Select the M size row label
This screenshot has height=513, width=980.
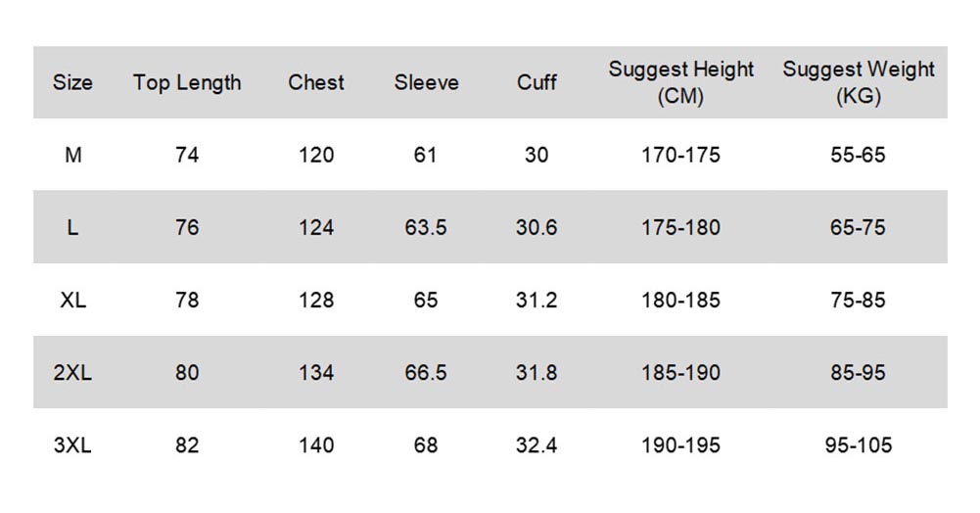[72, 155]
